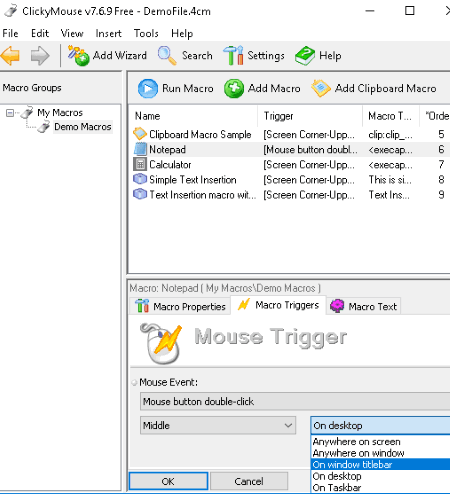Click the Text Insertion macro wit... row icon
The image size is (450, 494).
(x=140, y=194)
